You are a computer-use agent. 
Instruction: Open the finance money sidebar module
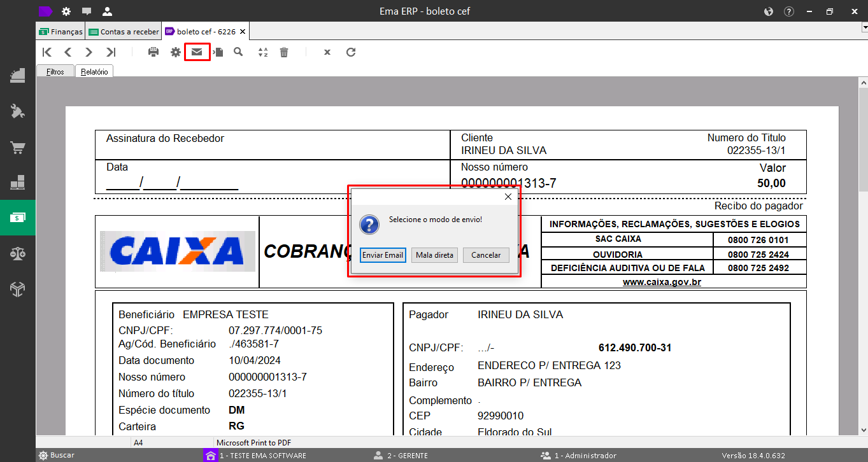pyautogui.click(x=18, y=218)
